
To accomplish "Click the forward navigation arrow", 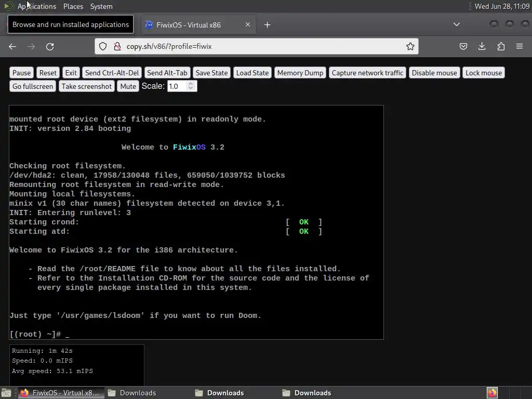I will click(31, 46).
